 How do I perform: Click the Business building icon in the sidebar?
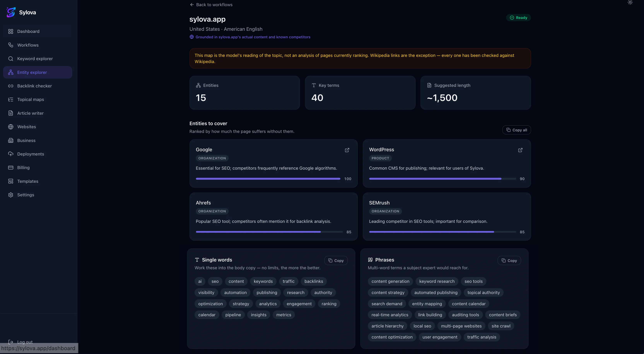pyautogui.click(x=10, y=140)
